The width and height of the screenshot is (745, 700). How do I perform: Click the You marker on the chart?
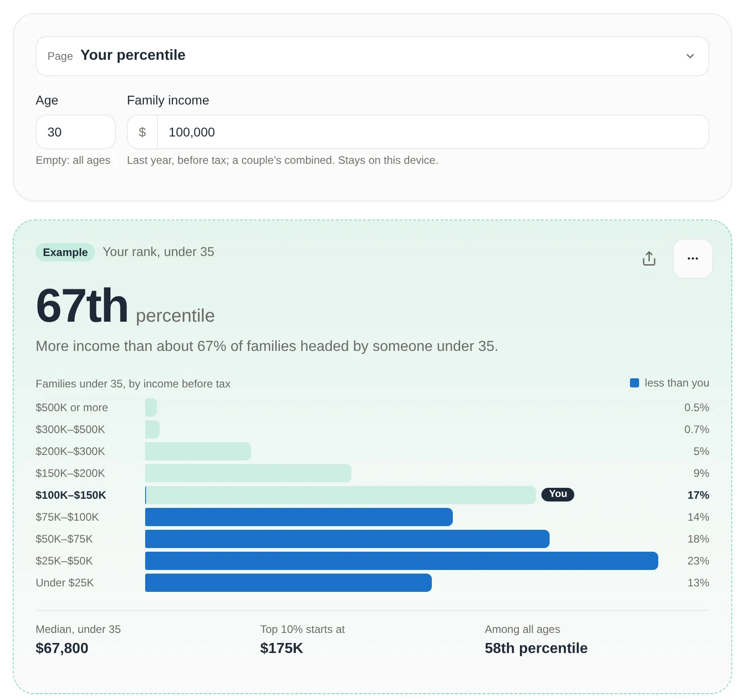coord(557,494)
